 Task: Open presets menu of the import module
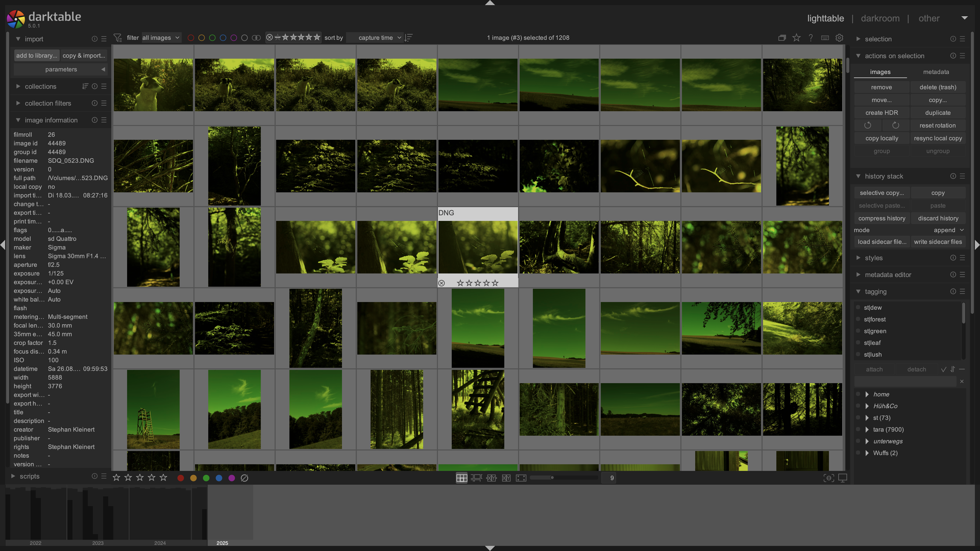(x=104, y=39)
